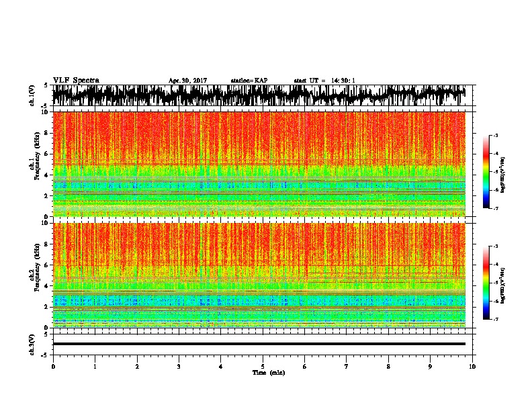Click time axis tick label "3"

179,367
